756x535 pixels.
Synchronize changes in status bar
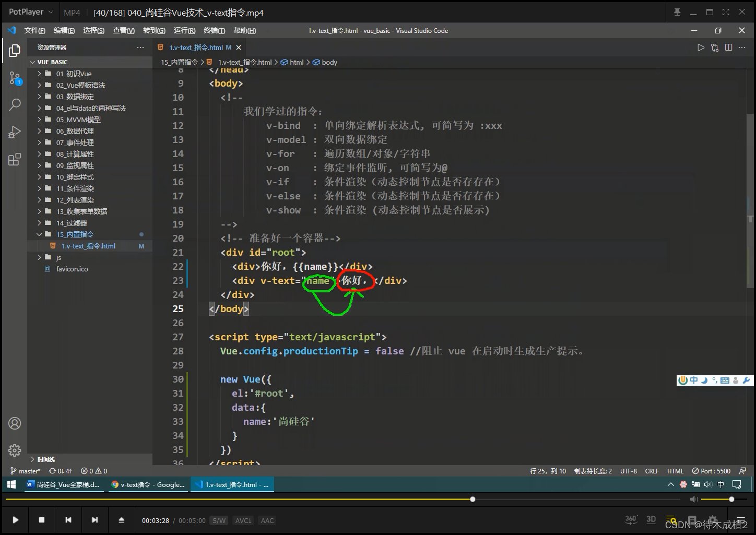coord(61,471)
